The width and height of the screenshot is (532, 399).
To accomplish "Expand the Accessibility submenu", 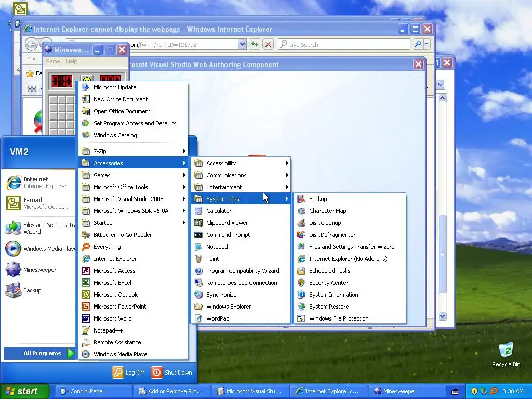I will coord(241,163).
